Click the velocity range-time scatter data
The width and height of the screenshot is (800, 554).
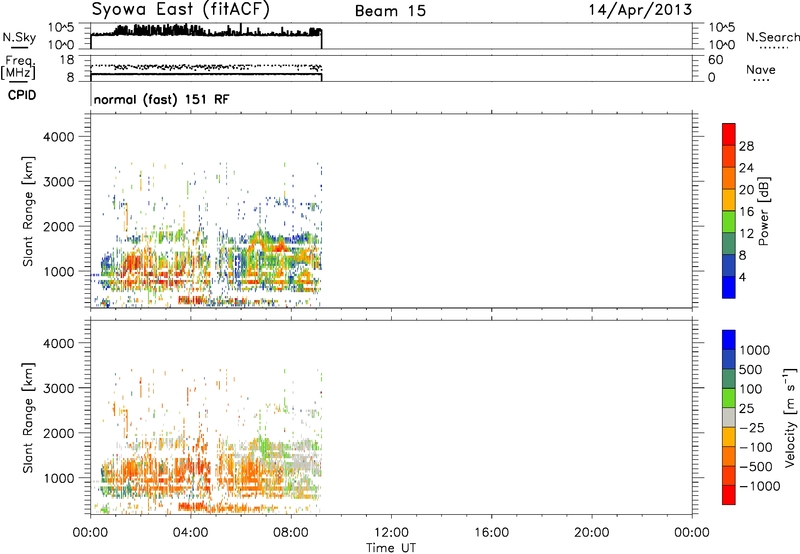pos(206,444)
